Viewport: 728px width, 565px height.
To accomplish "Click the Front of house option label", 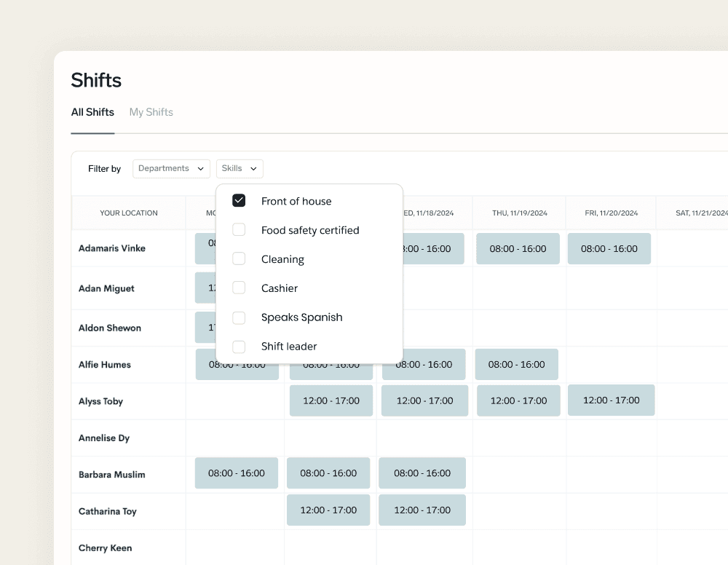I will [296, 201].
